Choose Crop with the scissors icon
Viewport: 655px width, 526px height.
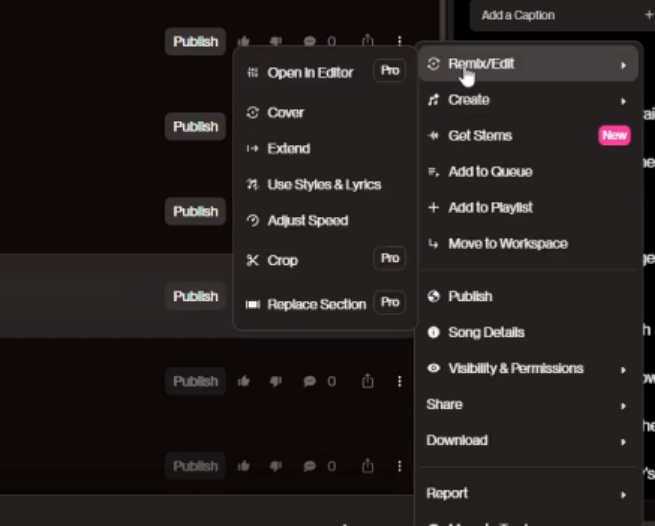[282, 260]
